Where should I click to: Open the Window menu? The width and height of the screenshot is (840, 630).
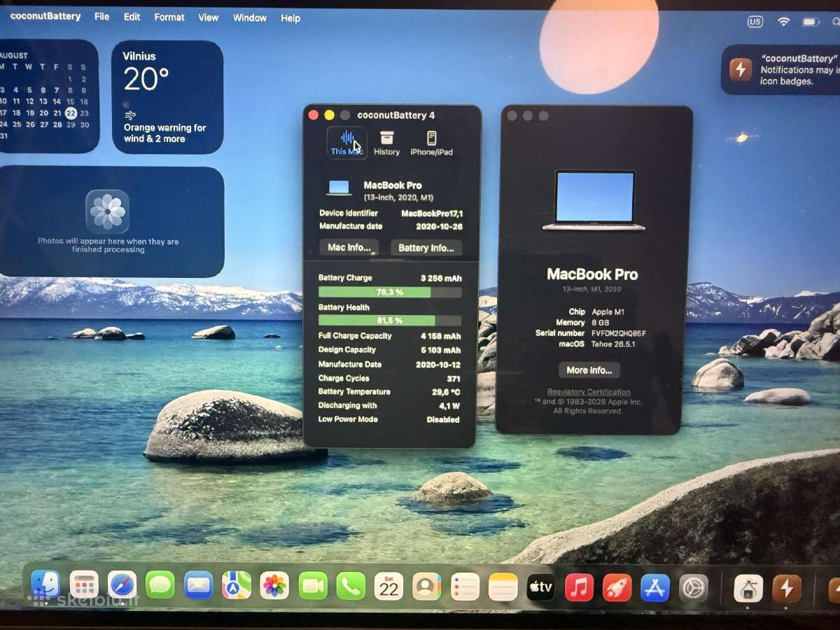pyautogui.click(x=250, y=18)
